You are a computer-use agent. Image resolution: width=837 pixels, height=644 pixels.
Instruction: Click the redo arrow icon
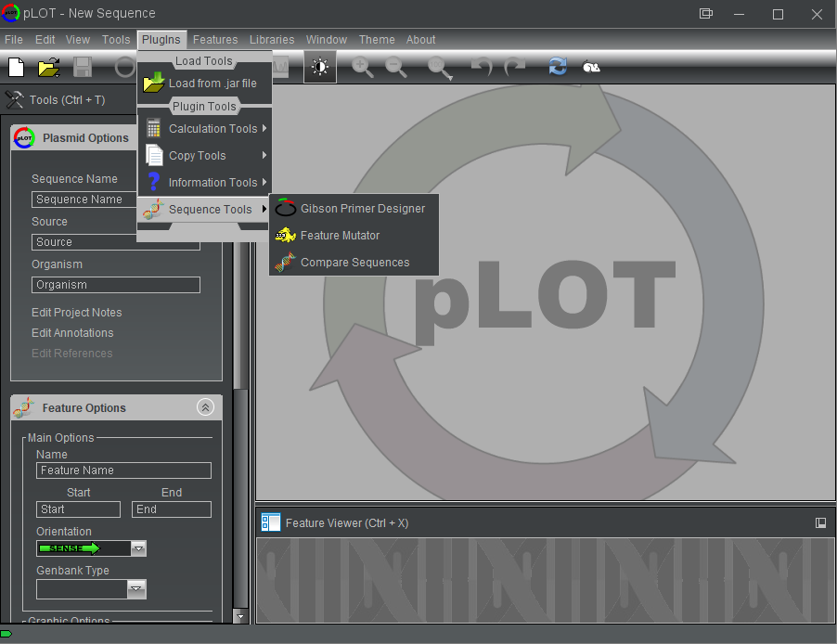point(514,67)
